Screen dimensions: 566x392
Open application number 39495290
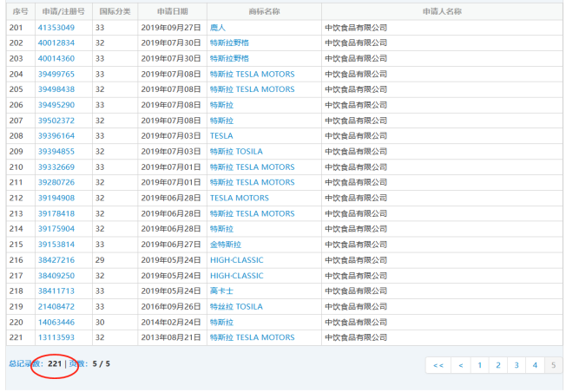[56, 105]
